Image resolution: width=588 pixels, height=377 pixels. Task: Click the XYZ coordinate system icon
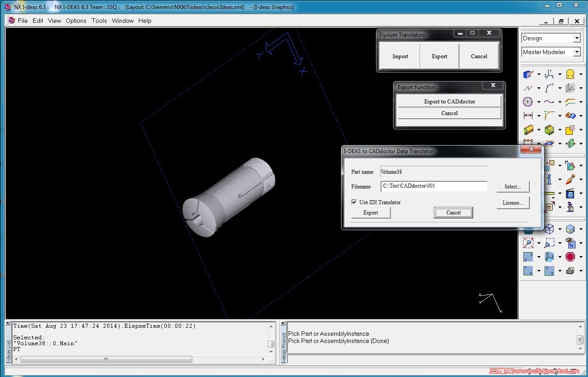[549, 74]
